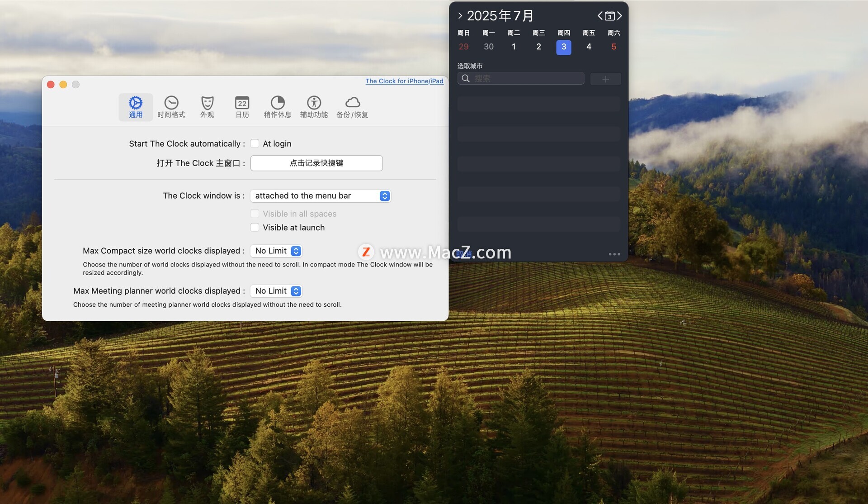Click the 搜索 city search field
This screenshot has height=504, width=868.
pos(521,78)
